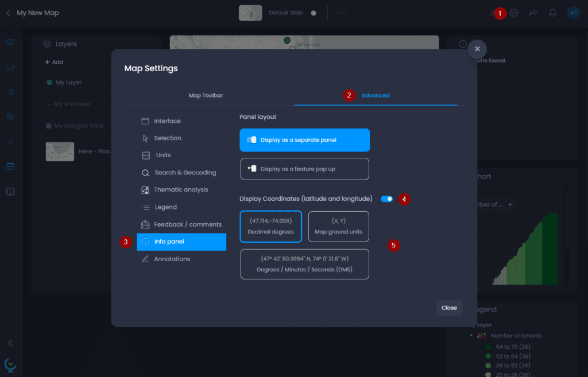This screenshot has height=377, width=588.
Task: Click the 52 to 64 (36) legend swatch
Action: click(x=488, y=356)
